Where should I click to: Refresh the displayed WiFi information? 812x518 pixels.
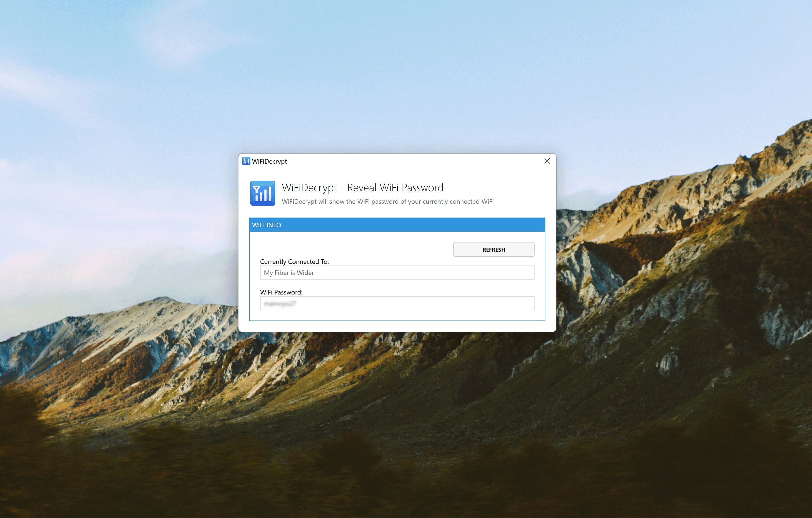click(494, 250)
